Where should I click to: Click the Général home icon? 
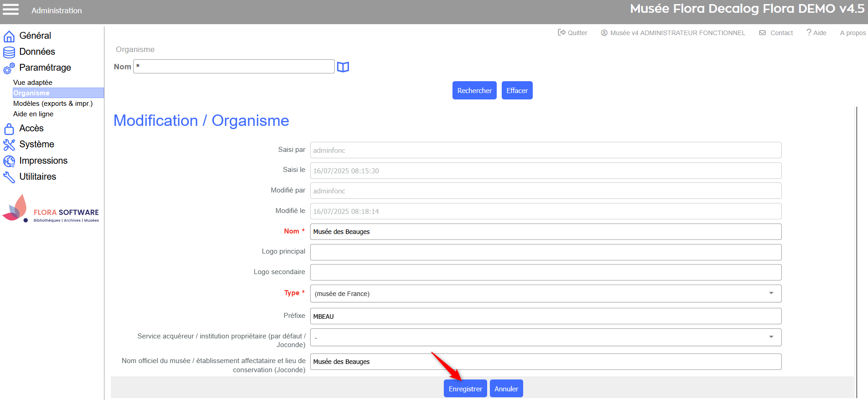(x=9, y=36)
